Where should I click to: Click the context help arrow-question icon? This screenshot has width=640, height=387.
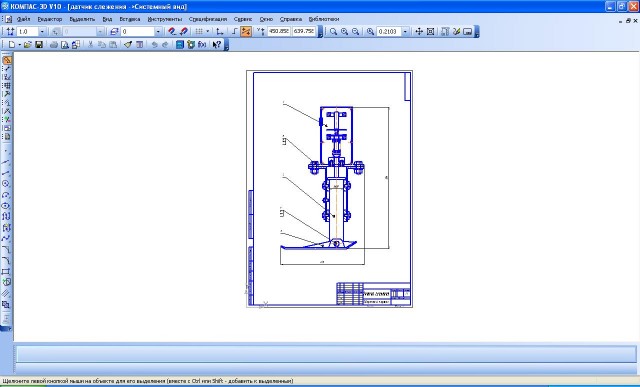[217, 44]
